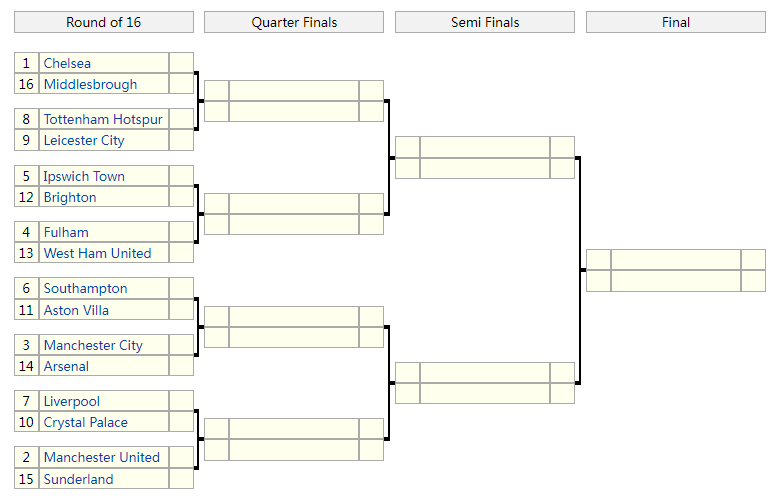The height and width of the screenshot is (502, 775).
Task: Click the Middlesbrough team link
Action: pyautogui.click(x=90, y=85)
